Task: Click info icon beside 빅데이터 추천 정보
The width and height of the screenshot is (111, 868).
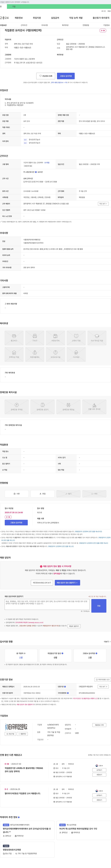Action: (x=19, y=817)
